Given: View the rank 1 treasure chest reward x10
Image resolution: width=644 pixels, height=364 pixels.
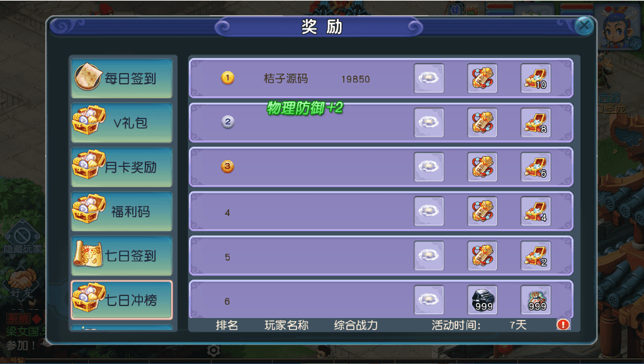Looking at the screenshot, I should coord(536,78).
